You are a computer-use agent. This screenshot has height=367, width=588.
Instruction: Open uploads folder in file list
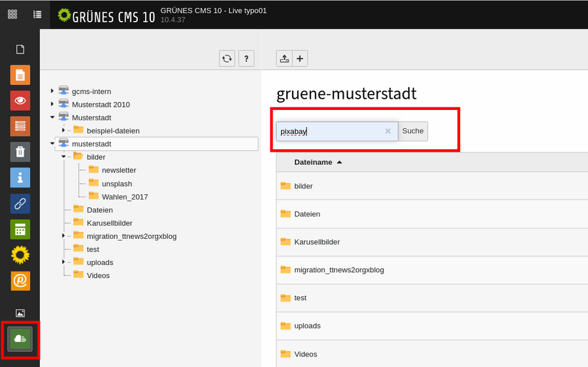pos(308,326)
